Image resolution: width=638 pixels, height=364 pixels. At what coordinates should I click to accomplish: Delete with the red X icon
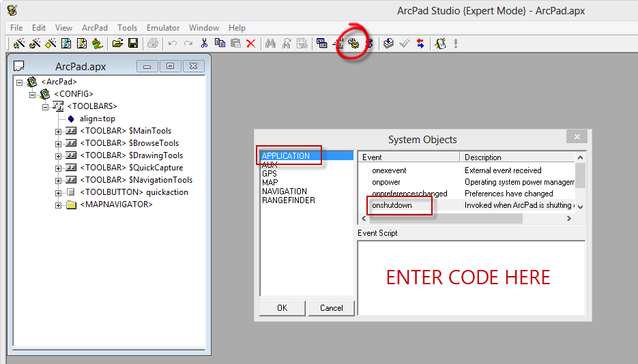251,44
